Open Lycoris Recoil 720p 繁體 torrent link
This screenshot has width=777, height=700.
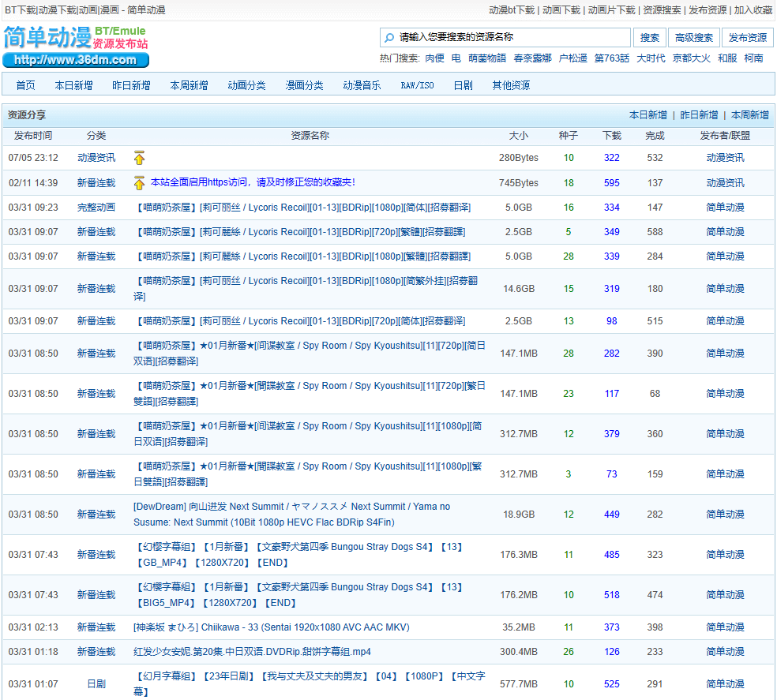[x=299, y=232]
